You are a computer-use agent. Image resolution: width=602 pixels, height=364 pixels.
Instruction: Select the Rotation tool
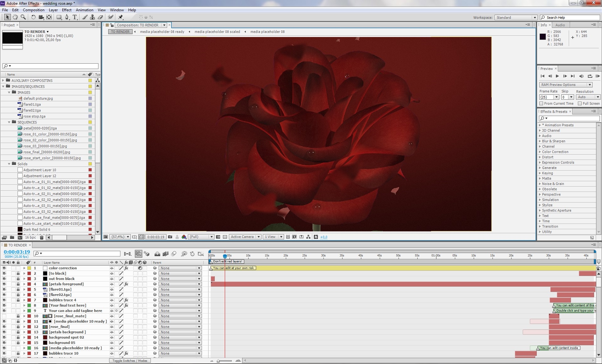[x=33, y=17]
